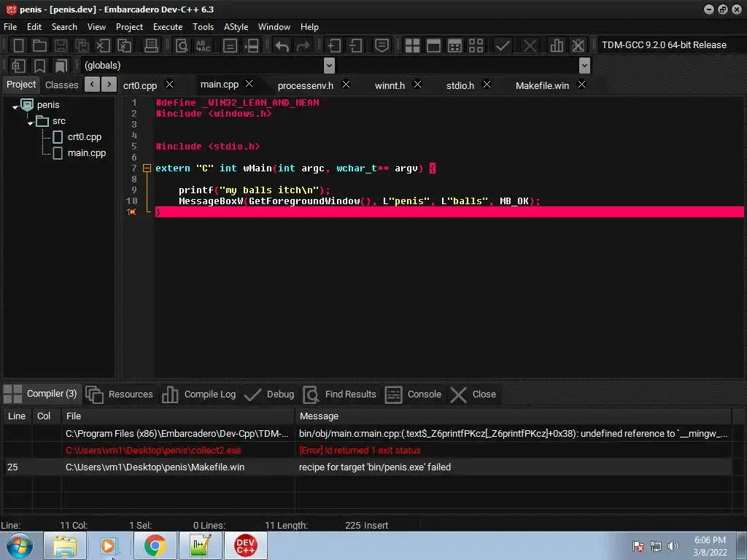
Task: Collapse the penis project tree node
Action: pos(15,107)
